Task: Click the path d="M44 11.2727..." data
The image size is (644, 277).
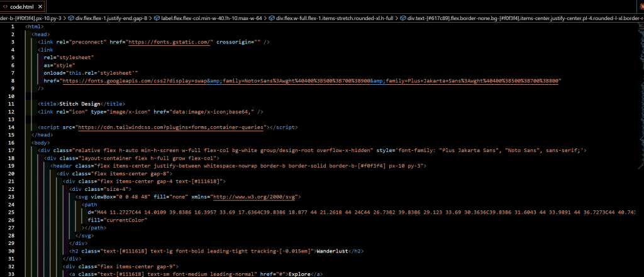Action: click(362, 212)
